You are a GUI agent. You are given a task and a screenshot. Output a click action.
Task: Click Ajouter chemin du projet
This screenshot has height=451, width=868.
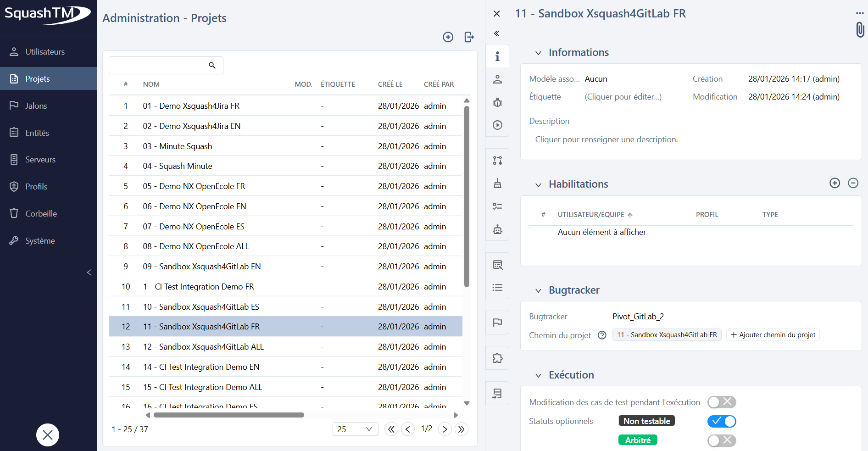tap(773, 334)
